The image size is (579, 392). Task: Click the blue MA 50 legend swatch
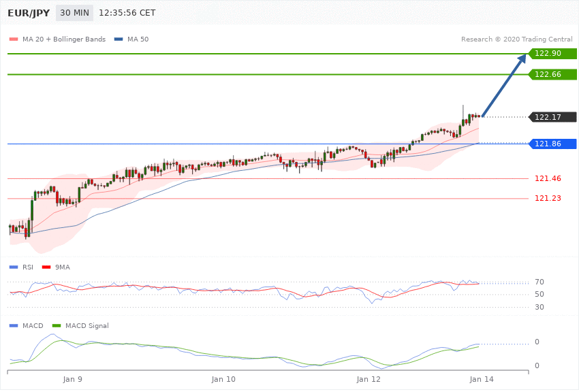tap(119, 39)
